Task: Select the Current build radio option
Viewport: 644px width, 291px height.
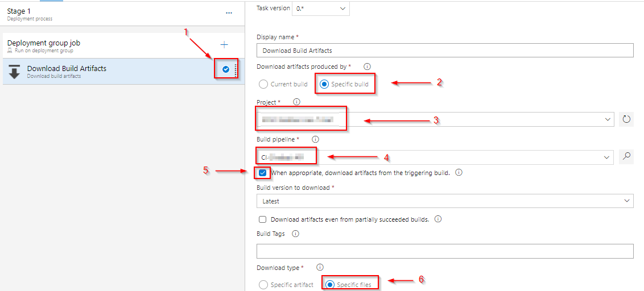Action: pos(263,84)
